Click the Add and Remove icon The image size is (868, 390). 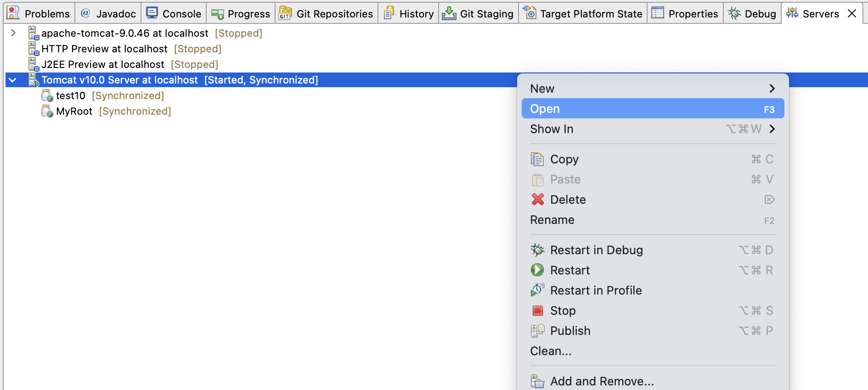coord(537,381)
